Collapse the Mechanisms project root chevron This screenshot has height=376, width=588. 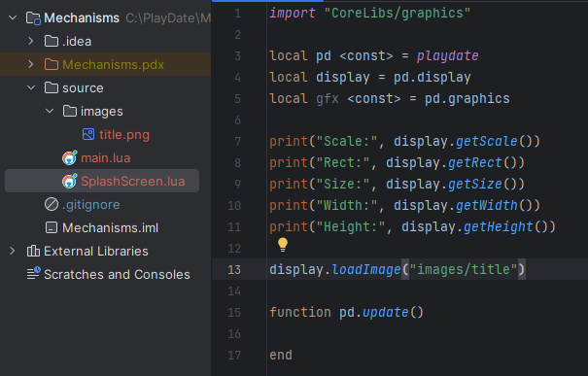(x=13, y=17)
